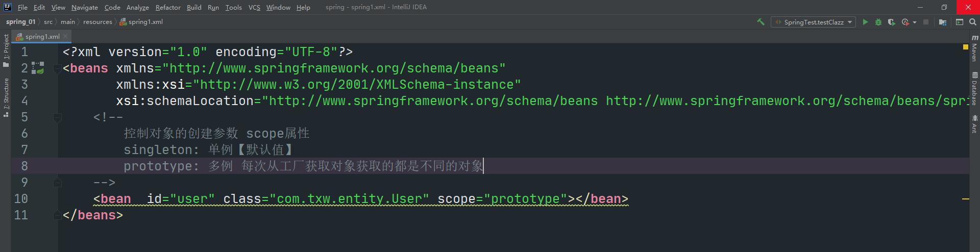980x252 pixels.
Task: Open the Database tool window
Action: tap(974, 89)
